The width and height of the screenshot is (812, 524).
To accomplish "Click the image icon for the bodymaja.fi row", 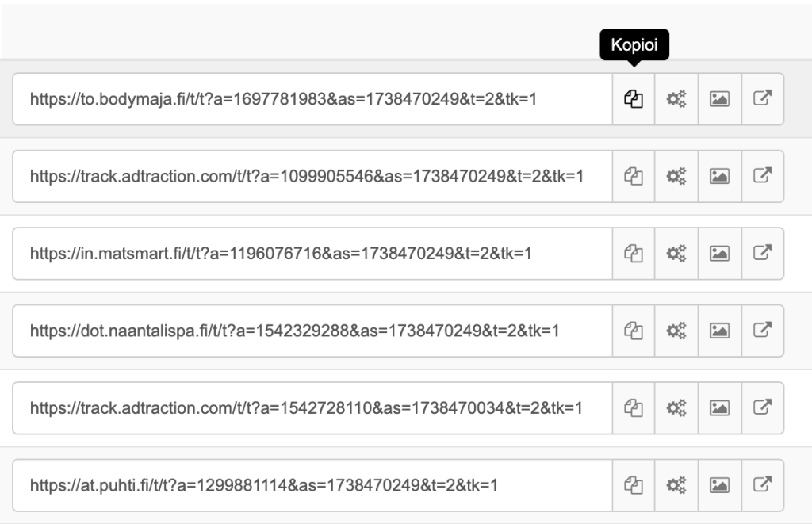I will pos(719,99).
